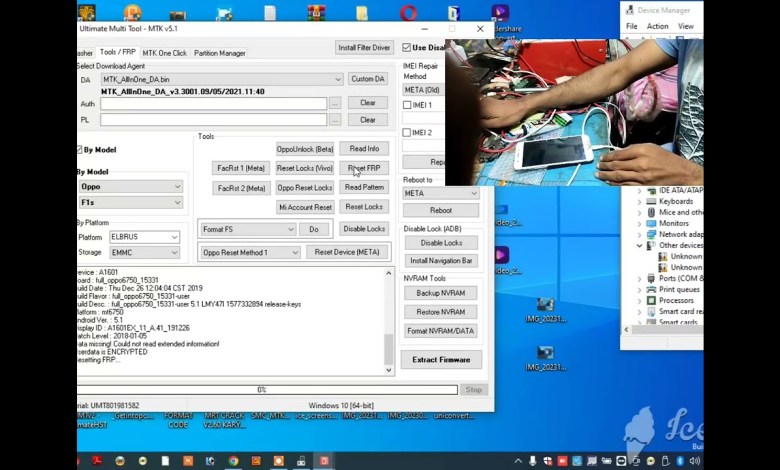Select the active UMT taskbar icon
780x470 pixels.
(324, 461)
